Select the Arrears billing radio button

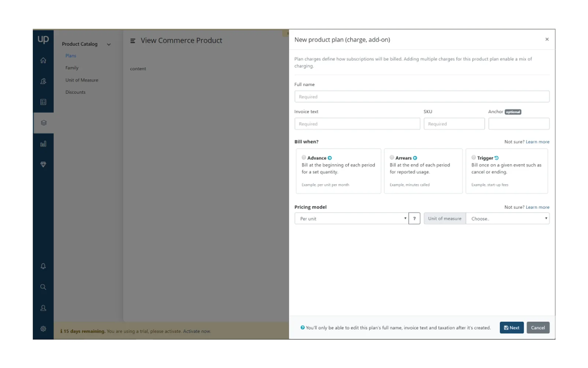coord(392,158)
